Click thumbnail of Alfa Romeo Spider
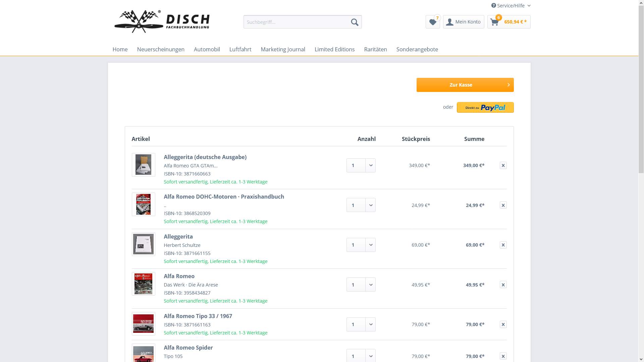644x362 pixels. 144,353
